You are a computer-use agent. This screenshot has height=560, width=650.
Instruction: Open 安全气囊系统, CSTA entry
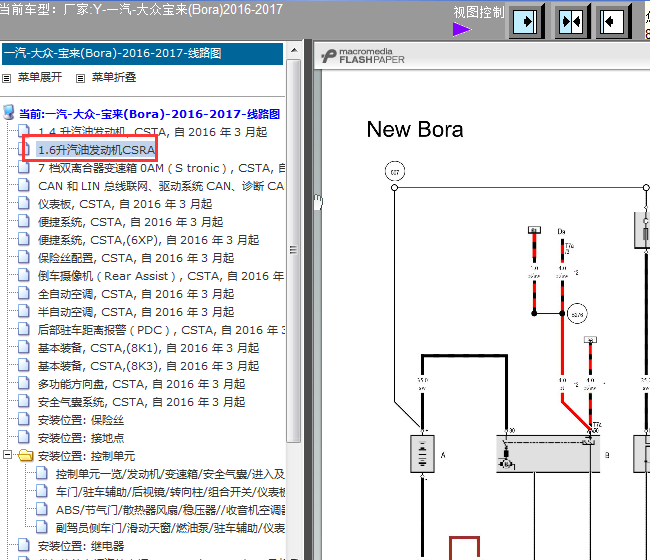pyautogui.click(x=141, y=402)
